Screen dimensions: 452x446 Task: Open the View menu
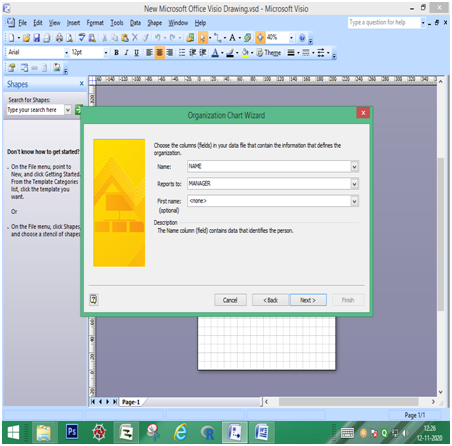[54, 23]
